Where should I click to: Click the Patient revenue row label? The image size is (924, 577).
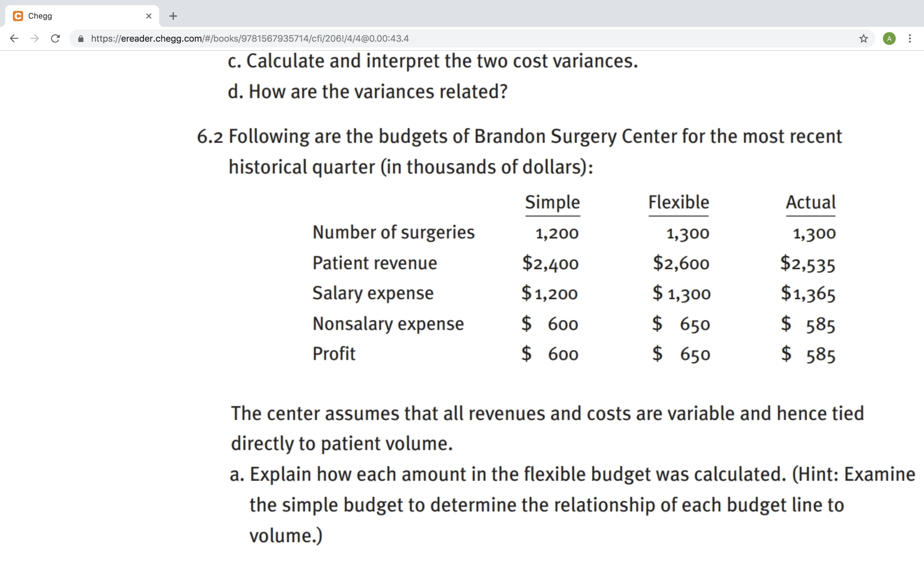point(374,263)
